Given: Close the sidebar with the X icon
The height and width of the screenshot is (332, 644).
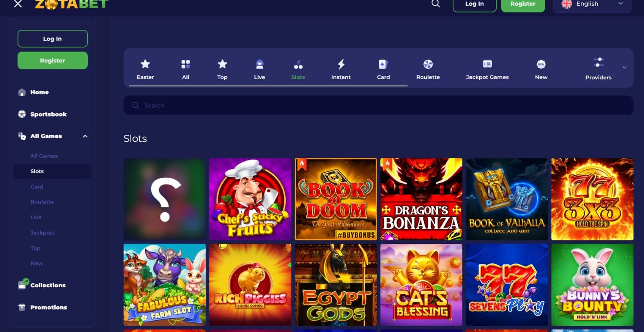Looking at the screenshot, I should tap(18, 4).
